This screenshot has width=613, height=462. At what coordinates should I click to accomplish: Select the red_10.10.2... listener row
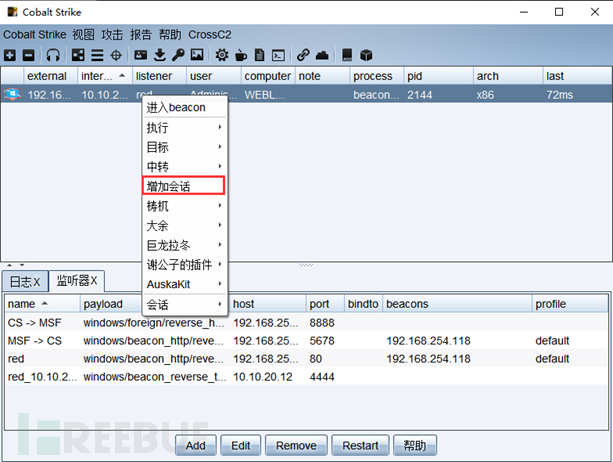click(x=306, y=376)
